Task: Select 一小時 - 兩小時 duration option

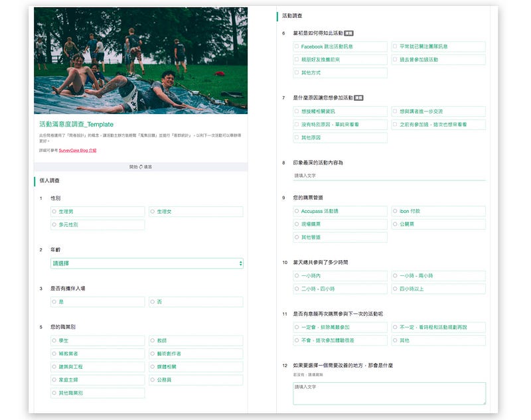Action: (x=438, y=276)
